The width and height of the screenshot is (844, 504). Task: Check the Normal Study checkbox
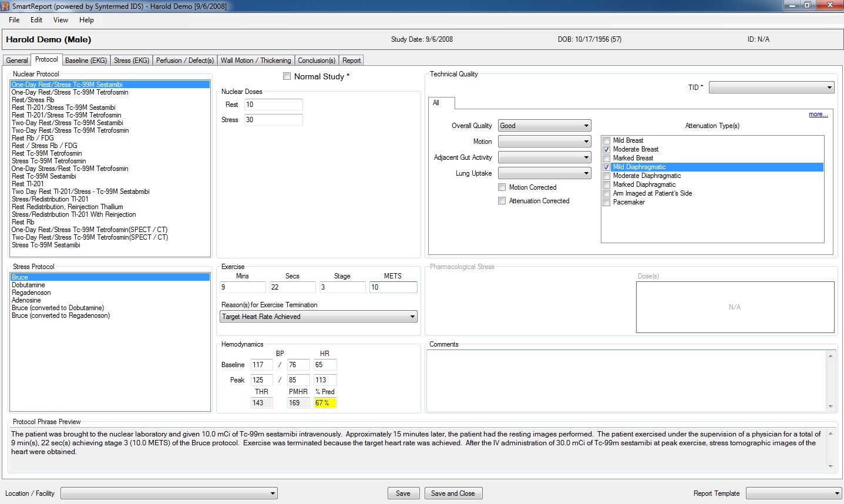[287, 76]
